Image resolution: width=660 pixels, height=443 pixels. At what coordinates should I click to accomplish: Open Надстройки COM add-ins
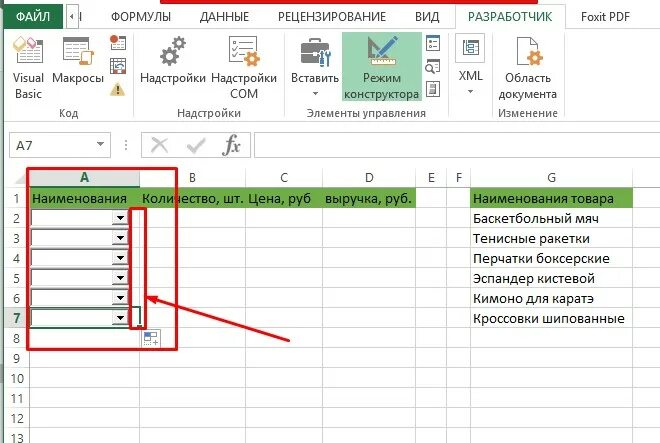244,68
